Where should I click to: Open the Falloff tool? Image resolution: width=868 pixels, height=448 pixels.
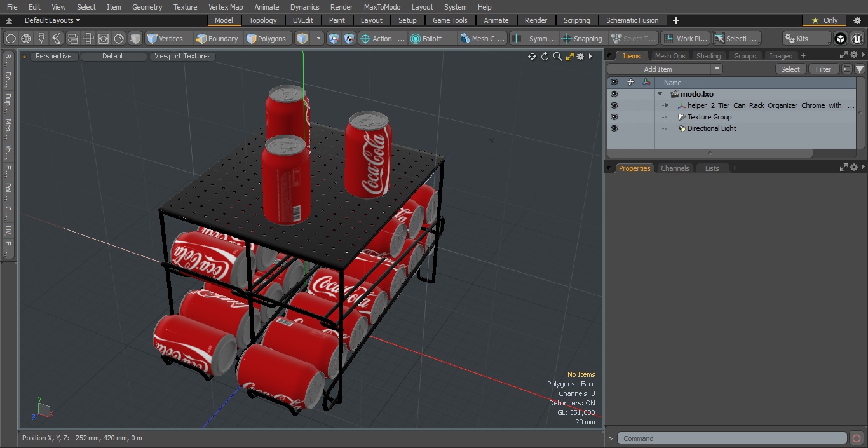click(x=433, y=39)
